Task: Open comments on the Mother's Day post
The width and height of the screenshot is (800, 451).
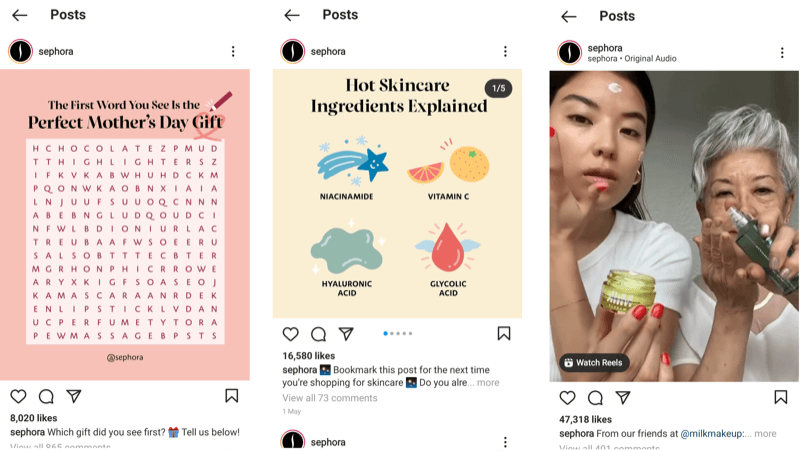Action: (x=46, y=396)
